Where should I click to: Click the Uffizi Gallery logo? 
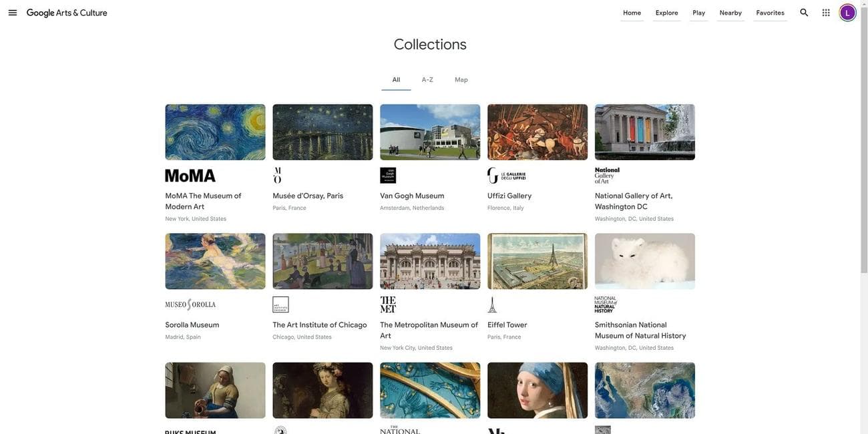tap(507, 176)
